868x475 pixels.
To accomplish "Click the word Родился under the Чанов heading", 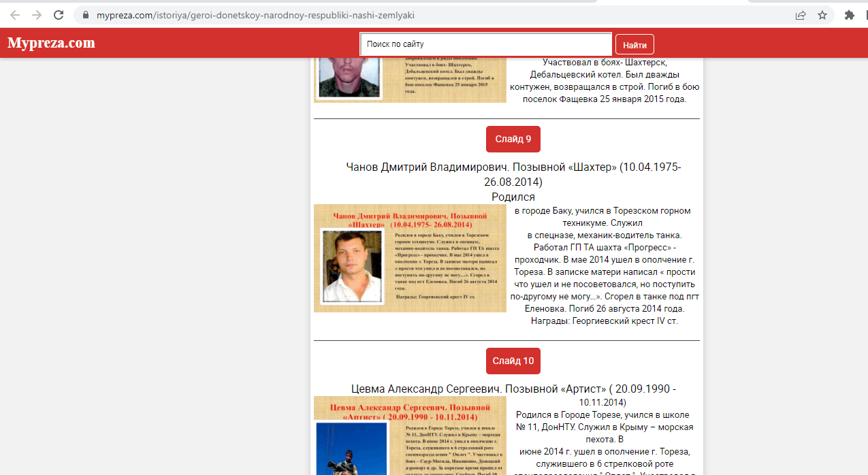I will point(513,197).
